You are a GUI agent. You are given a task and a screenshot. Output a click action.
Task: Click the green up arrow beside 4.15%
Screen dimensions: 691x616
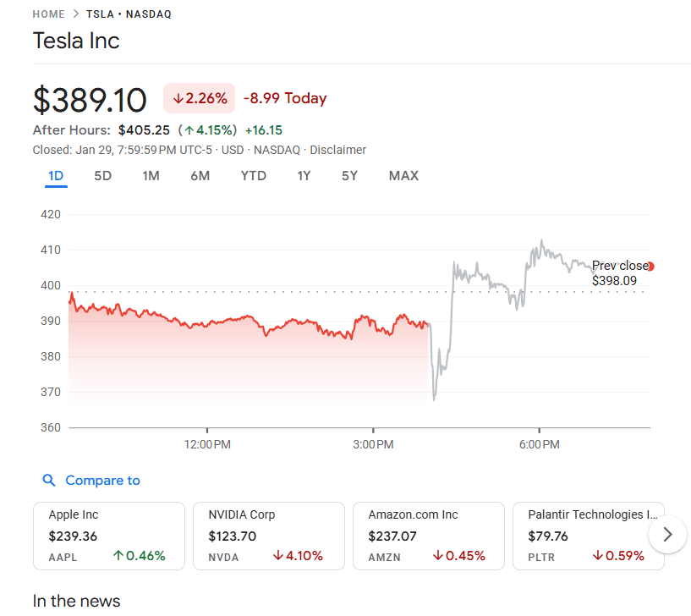[188, 130]
